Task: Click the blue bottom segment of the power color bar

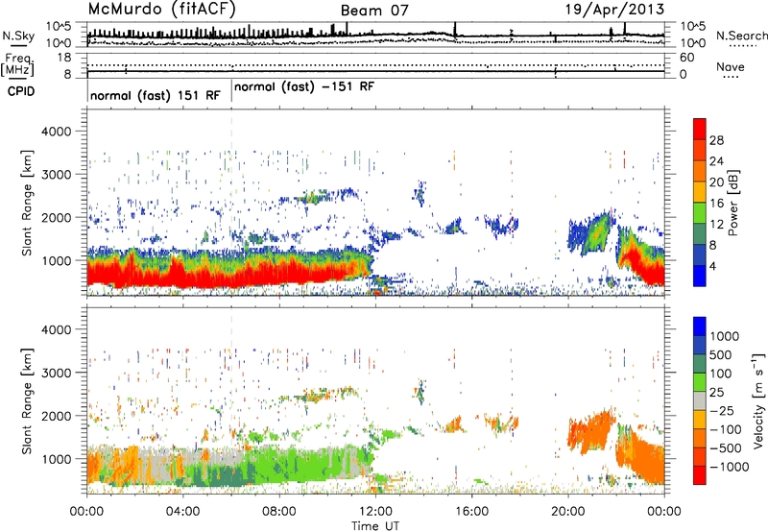Action: point(700,276)
